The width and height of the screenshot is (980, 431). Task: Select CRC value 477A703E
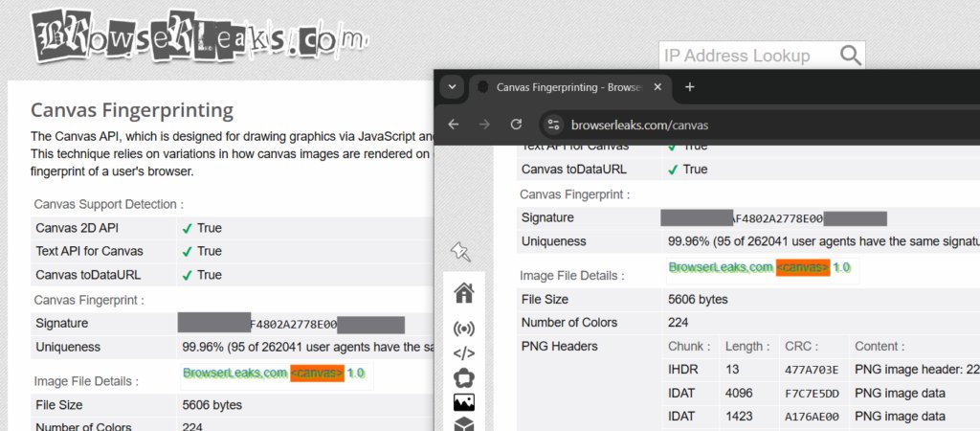click(x=812, y=371)
